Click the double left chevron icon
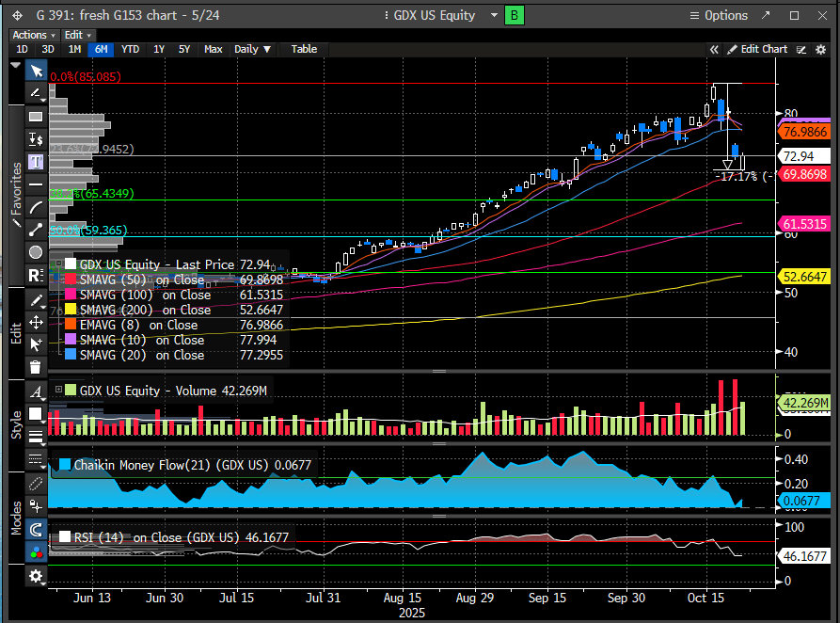 pyautogui.click(x=714, y=49)
